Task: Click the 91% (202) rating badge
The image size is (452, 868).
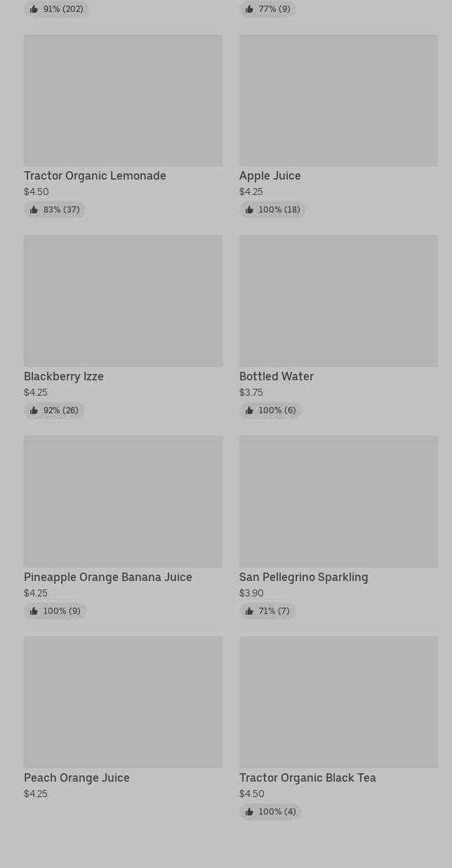Action: click(x=56, y=9)
